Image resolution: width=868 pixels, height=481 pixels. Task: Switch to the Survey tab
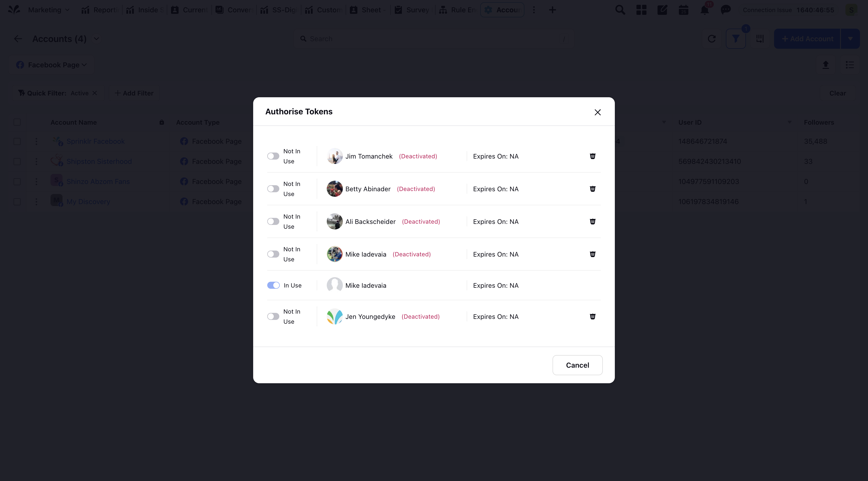(x=413, y=10)
